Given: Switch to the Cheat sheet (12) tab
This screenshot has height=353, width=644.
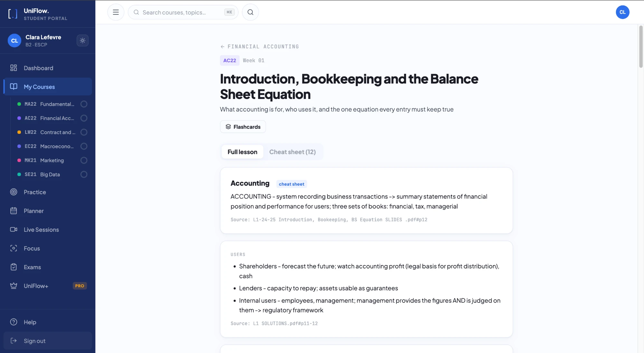Looking at the screenshot, I should click(292, 152).
